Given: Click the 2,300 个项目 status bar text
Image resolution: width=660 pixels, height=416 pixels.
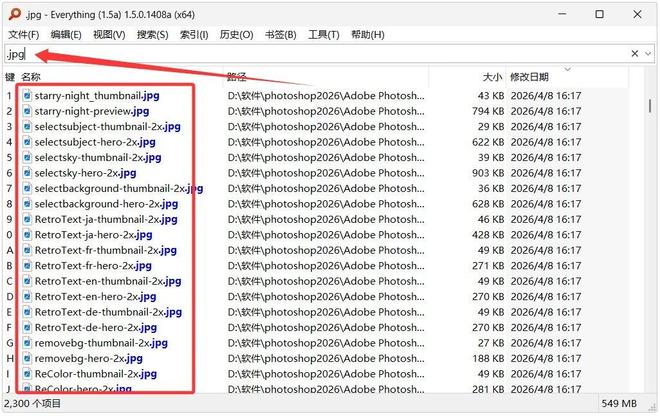Looking at the screenshot, I should click(32, 403).
